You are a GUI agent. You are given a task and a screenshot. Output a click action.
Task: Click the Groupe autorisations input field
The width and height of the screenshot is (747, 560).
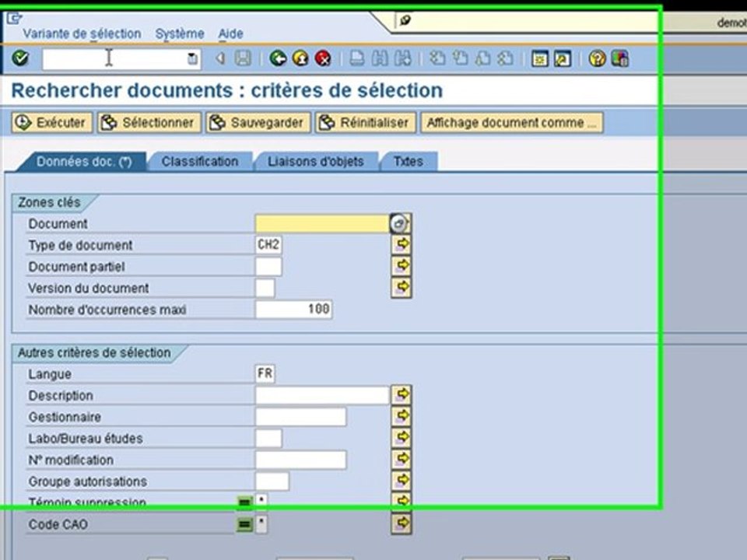pos(272,481)
